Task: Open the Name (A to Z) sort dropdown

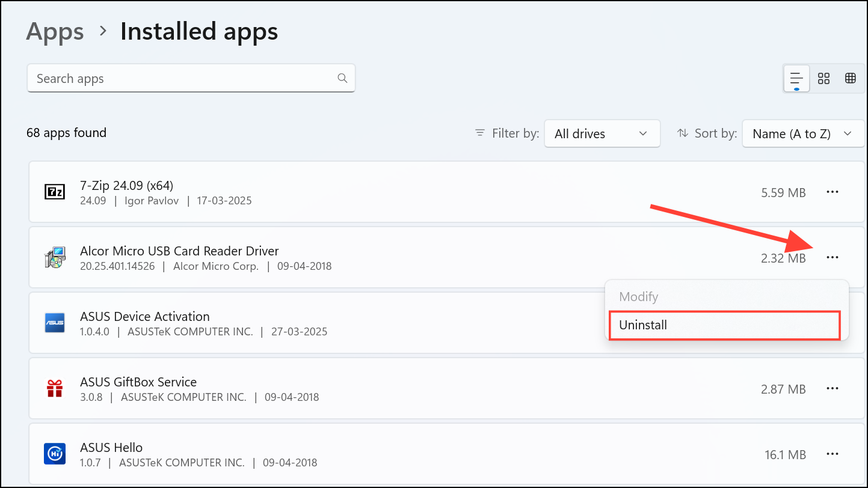Action: 802,133
